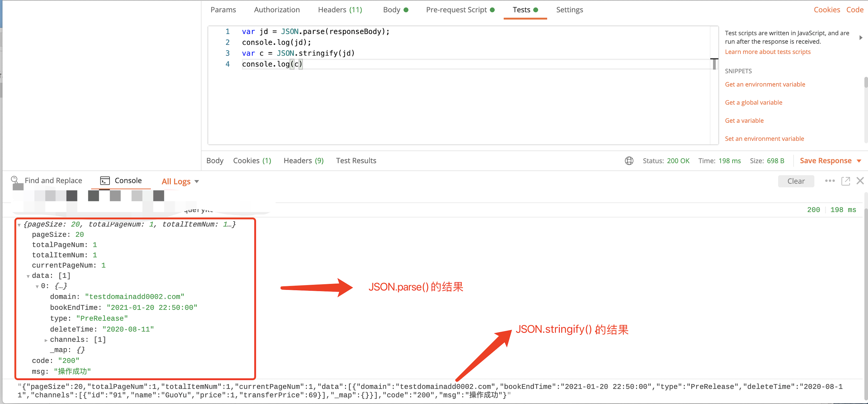Open Learn more about tests scripts link
The image size is (868, 404).
tap(768, 52)
